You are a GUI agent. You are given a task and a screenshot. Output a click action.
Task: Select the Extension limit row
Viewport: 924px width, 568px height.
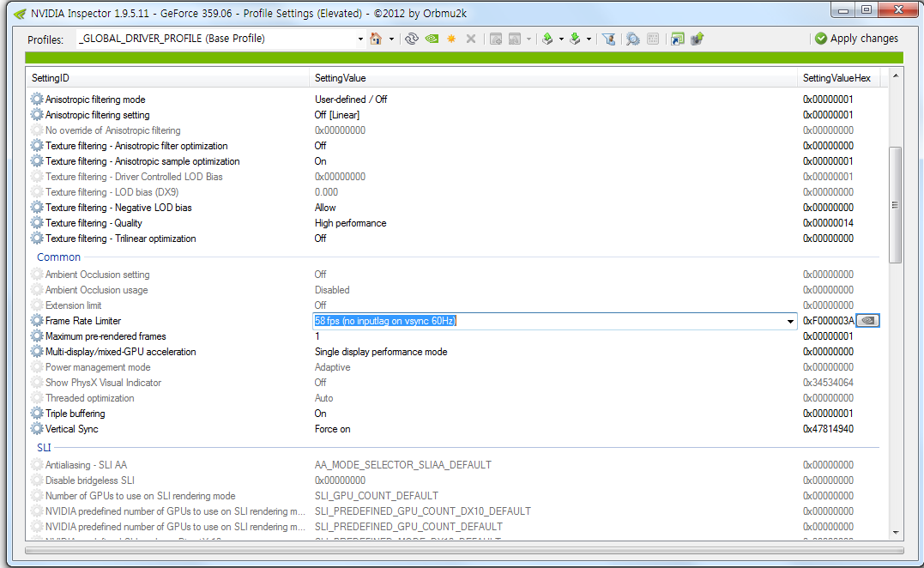pos(454,305)
